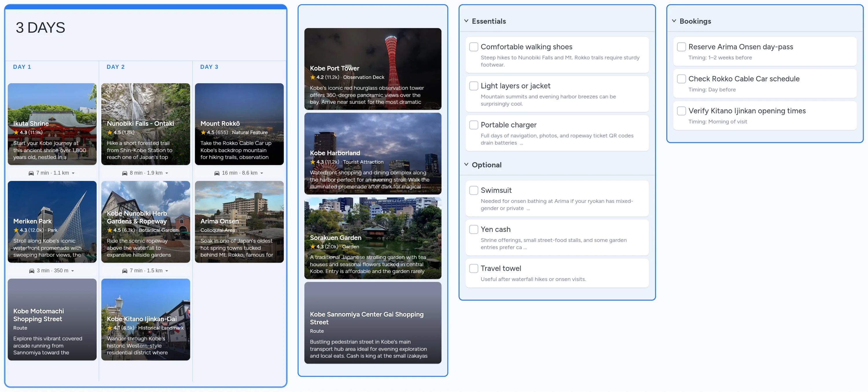
Task: Open 16 min 8.6 km travel dropdown
Action: [x=262, y=173]
